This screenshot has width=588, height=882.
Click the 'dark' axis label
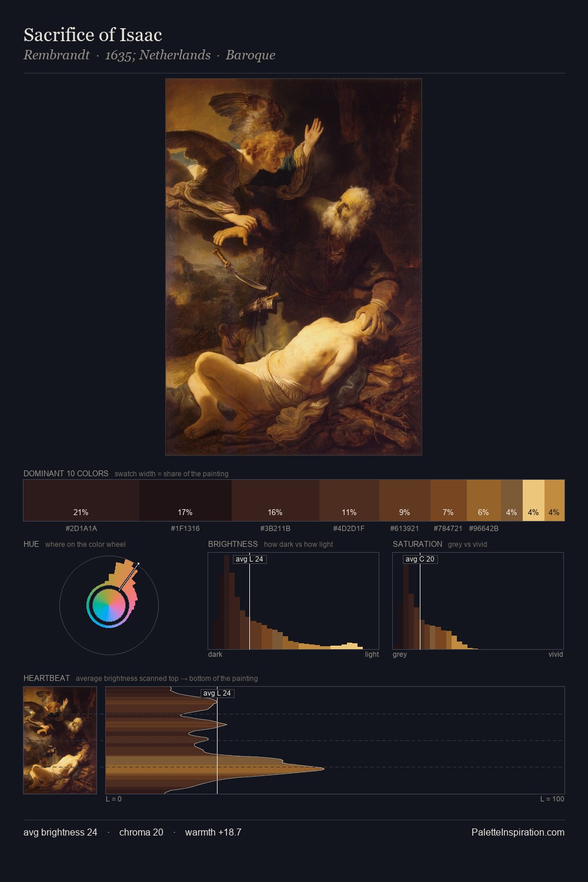tap(215, 654)
